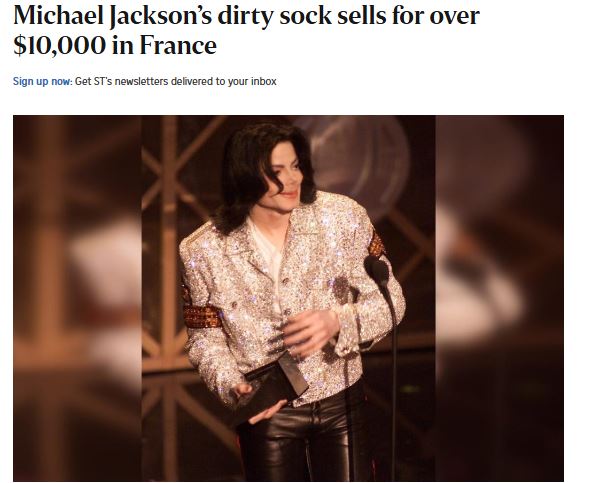Click the 'Sign up now' link
This screenshot has width=589, height=483.
pyautogui.click(x=42, y=81)
